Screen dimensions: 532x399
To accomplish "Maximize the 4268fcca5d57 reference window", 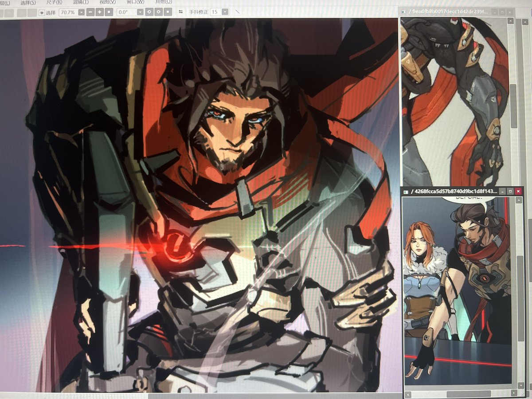I will pyautogui.click(x=510, y=191).
